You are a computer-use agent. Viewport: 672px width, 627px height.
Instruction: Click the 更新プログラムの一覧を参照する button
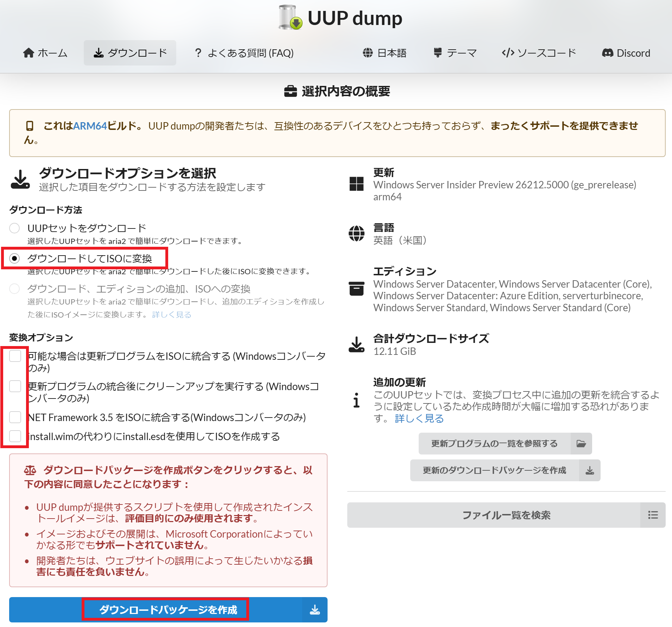point(505,444)
